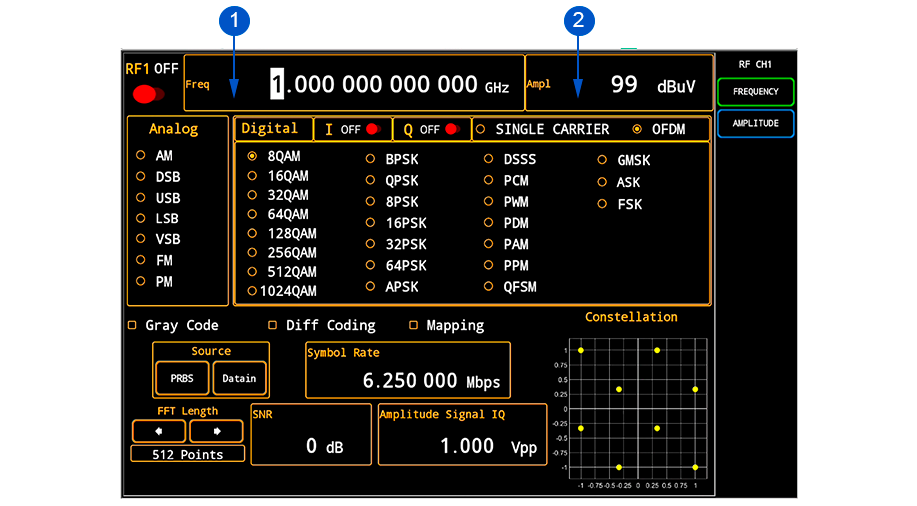
Task: Select 128QAM modulation
Action: pos(252,233)
